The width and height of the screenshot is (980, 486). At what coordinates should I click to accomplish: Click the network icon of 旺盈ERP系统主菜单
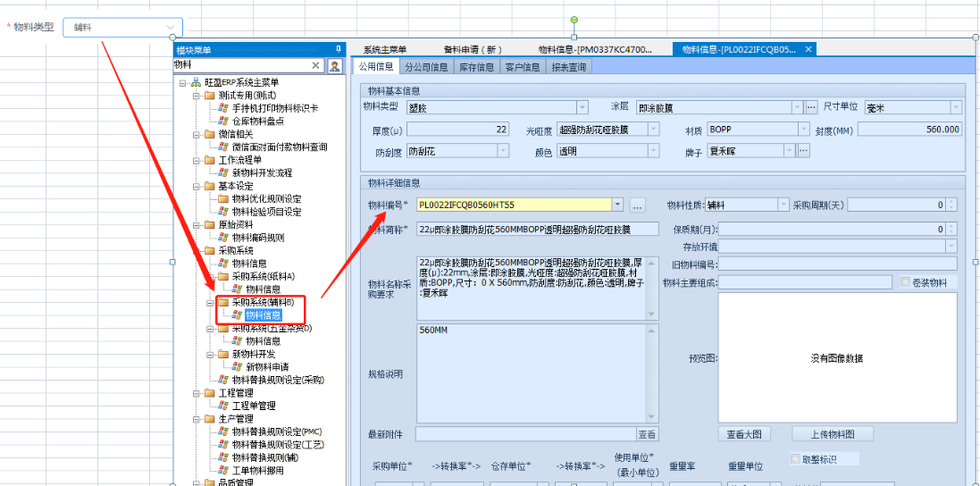click(197, 82)
